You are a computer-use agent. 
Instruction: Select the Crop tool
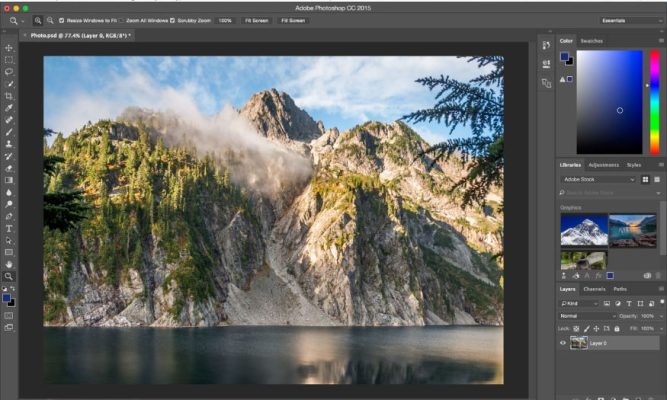9,96
